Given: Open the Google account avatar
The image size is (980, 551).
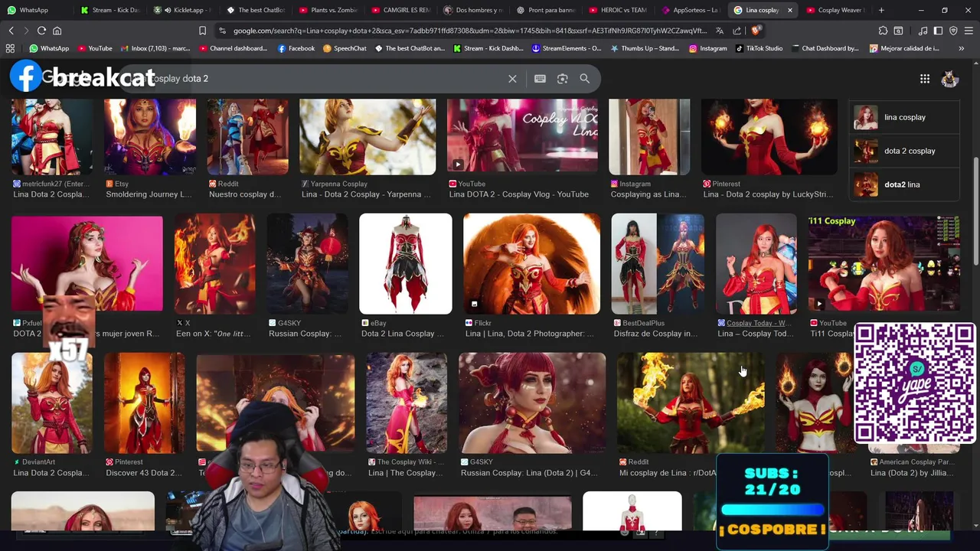Looking at the screenshot, I should 950,79.
